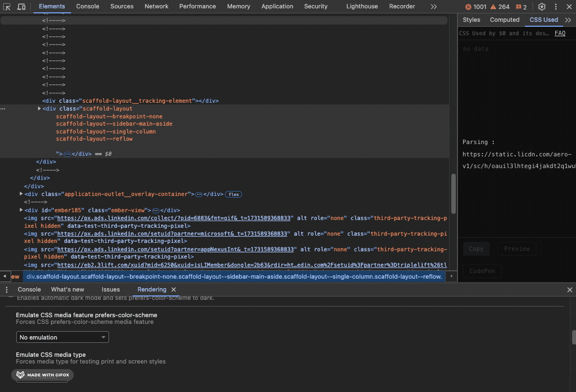This screenshot has height=392, width=576.
Task: Switch to the Issues drawer tab
Action: [x=111, y=290]
